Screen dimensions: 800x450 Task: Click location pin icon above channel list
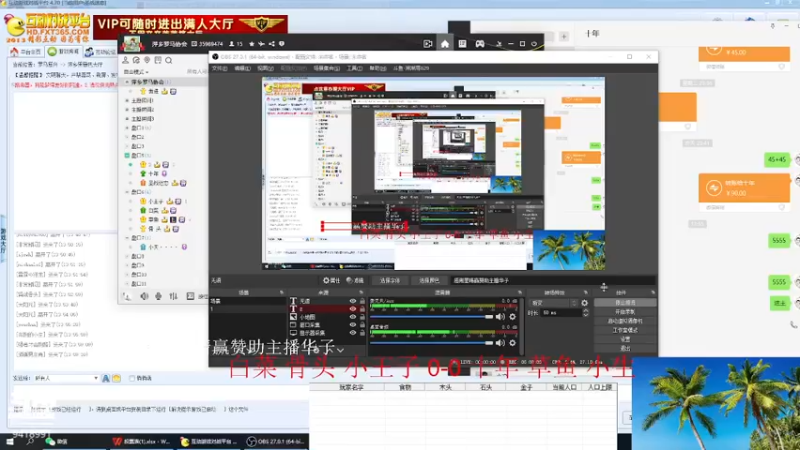[x=147, y=60]
